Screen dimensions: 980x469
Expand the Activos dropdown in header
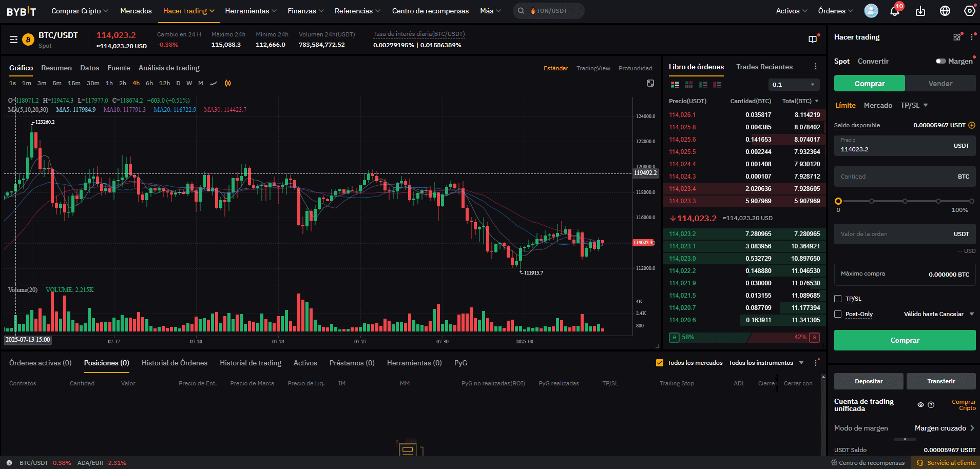[x=792, y=11]
